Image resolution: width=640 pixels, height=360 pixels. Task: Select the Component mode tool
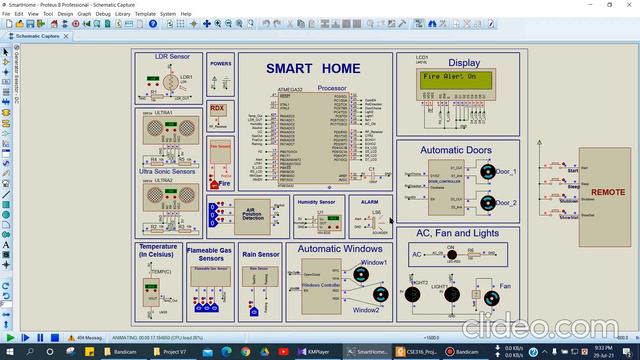[6, 62]
